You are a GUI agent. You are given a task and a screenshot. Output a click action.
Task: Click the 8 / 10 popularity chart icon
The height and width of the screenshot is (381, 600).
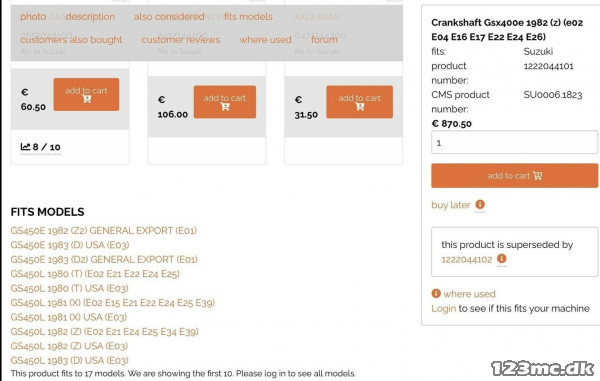(x=25, y=147)
